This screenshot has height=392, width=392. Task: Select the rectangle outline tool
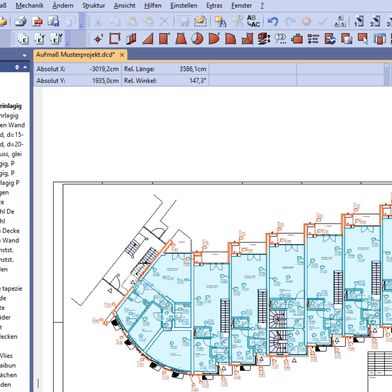tap(115, 39)
